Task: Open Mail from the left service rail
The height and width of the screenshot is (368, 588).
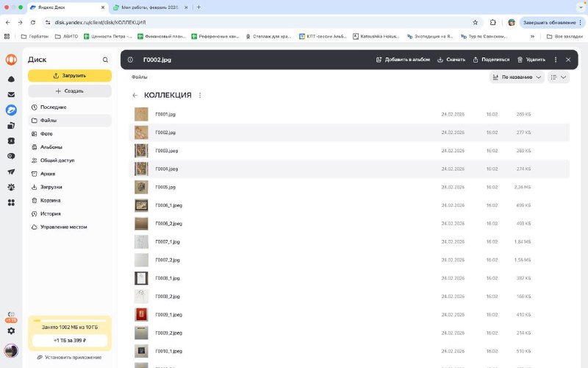Action: [x=11, y=94]
